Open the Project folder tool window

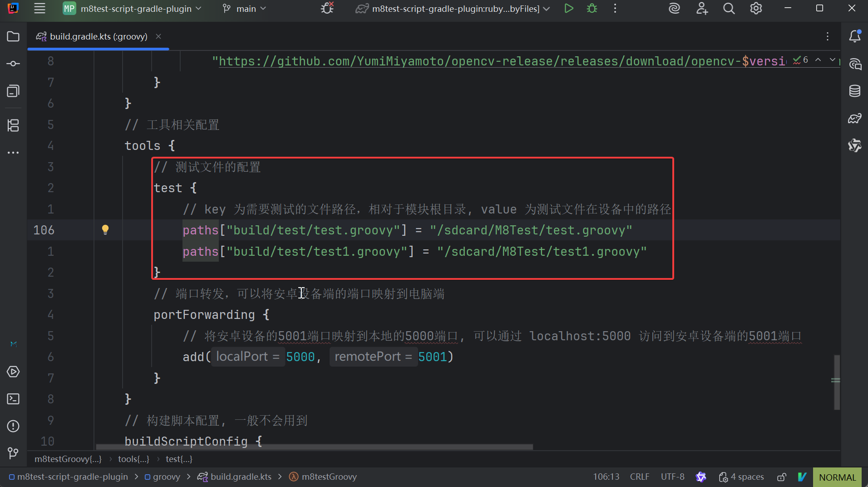pos(13,36)
